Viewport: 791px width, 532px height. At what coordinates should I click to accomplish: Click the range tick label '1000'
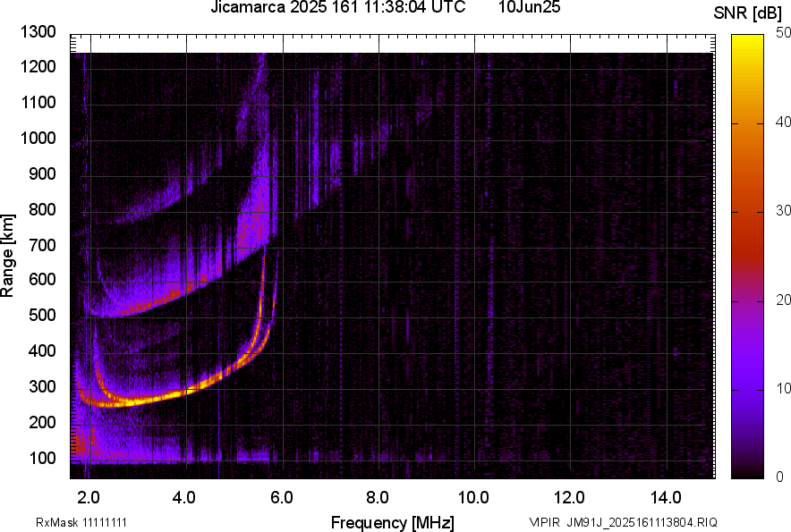tap(38, 138)
